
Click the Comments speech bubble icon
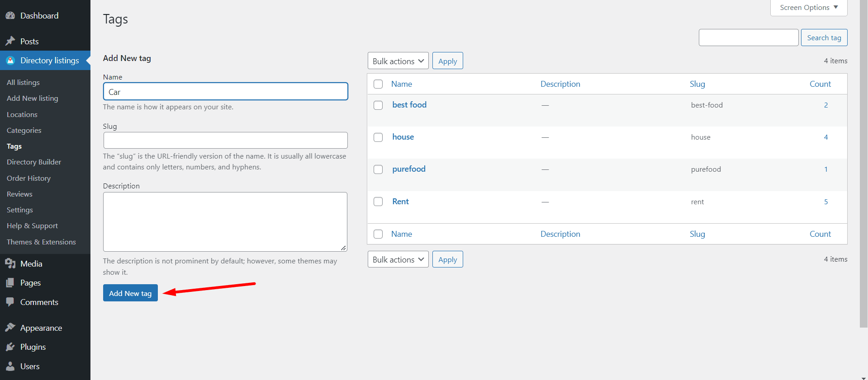(10, 302)
